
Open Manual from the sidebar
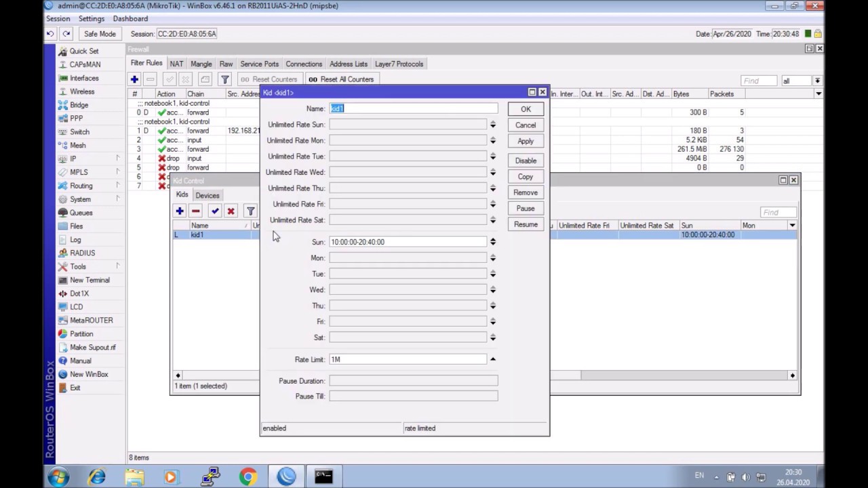80,361
